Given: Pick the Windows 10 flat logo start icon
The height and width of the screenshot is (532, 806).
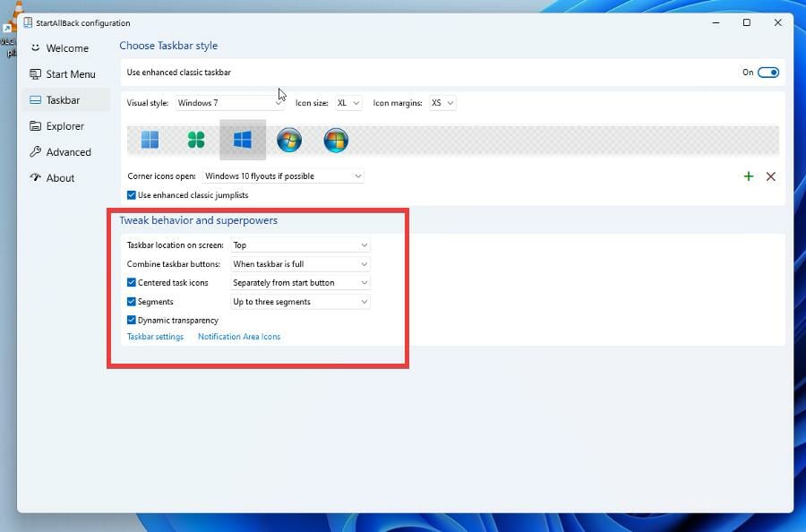Looking at the screenshot, I should [x=242, y=140].
